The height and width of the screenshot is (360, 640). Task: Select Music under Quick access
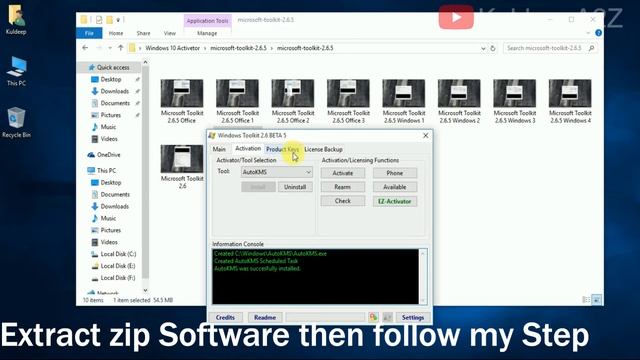click(108, 127)
